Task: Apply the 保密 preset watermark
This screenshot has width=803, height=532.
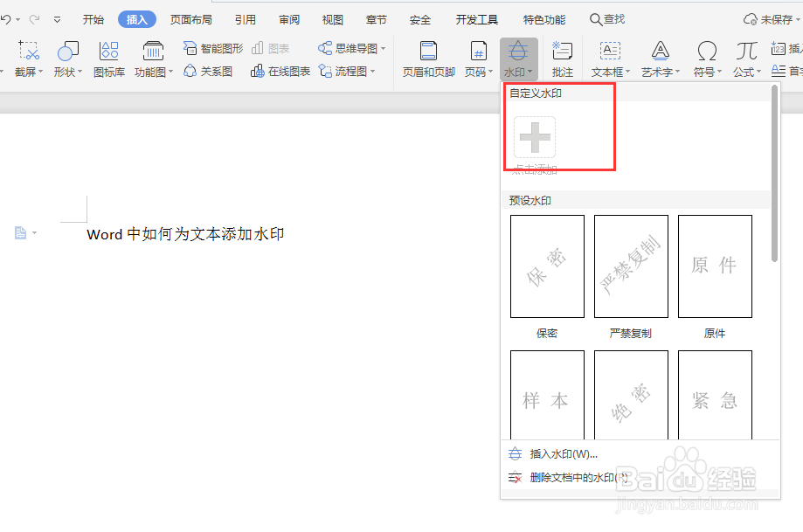Action: 547,266
